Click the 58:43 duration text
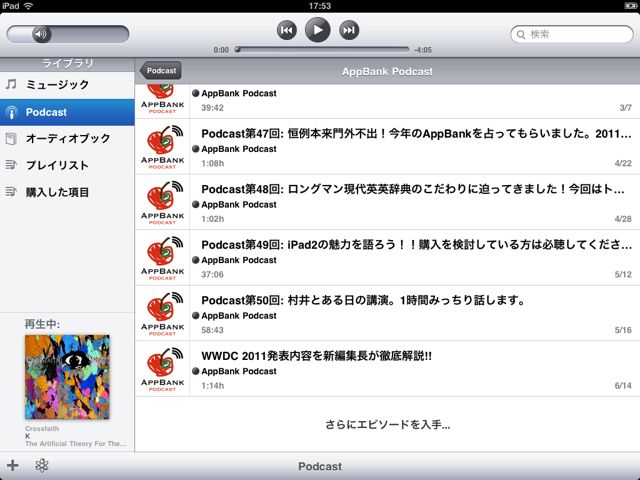This screenshot has height=480, width=640. (212, 330)
